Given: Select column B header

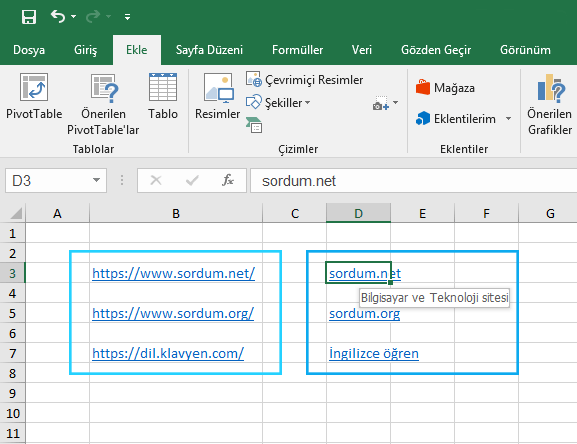Looking at the screenshot, I should tap(176, 213).
